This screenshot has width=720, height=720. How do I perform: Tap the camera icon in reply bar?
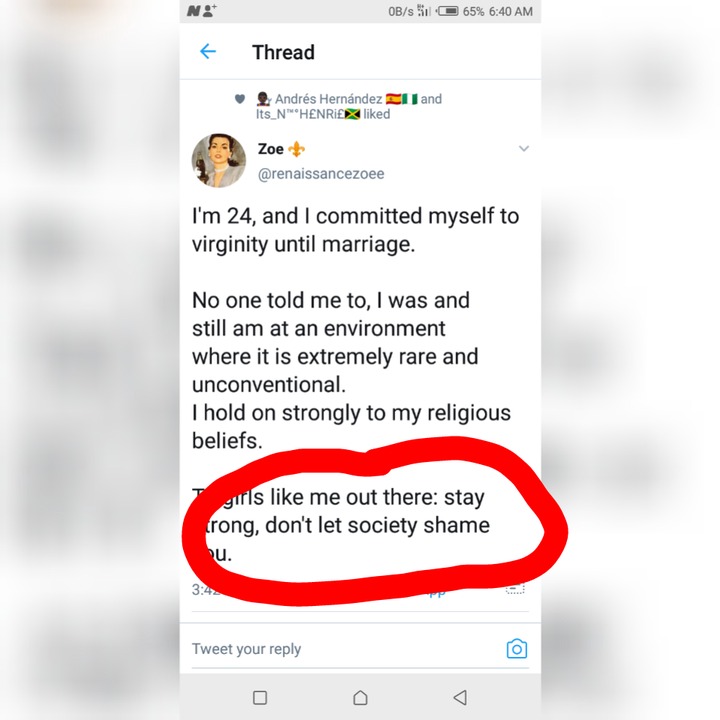click(517, 648)
